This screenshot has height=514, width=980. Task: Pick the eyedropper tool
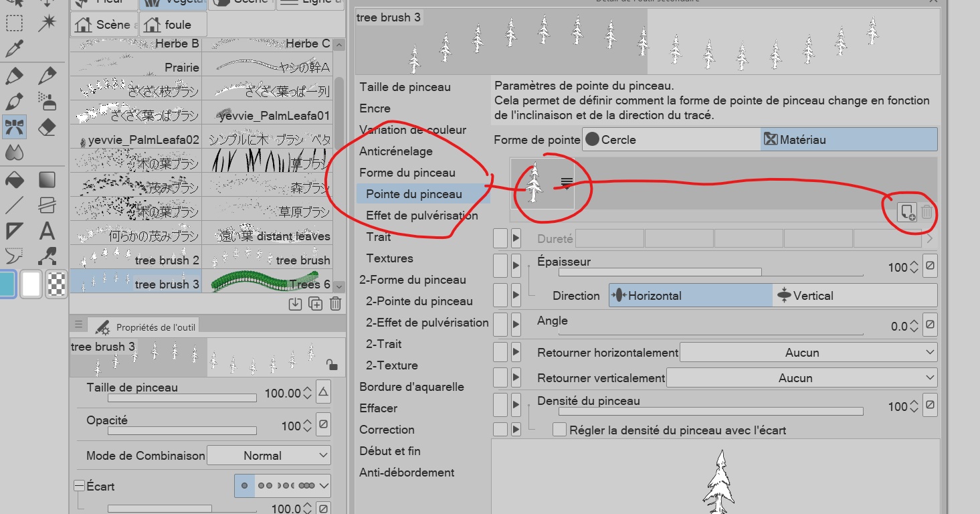coord(14,48)
